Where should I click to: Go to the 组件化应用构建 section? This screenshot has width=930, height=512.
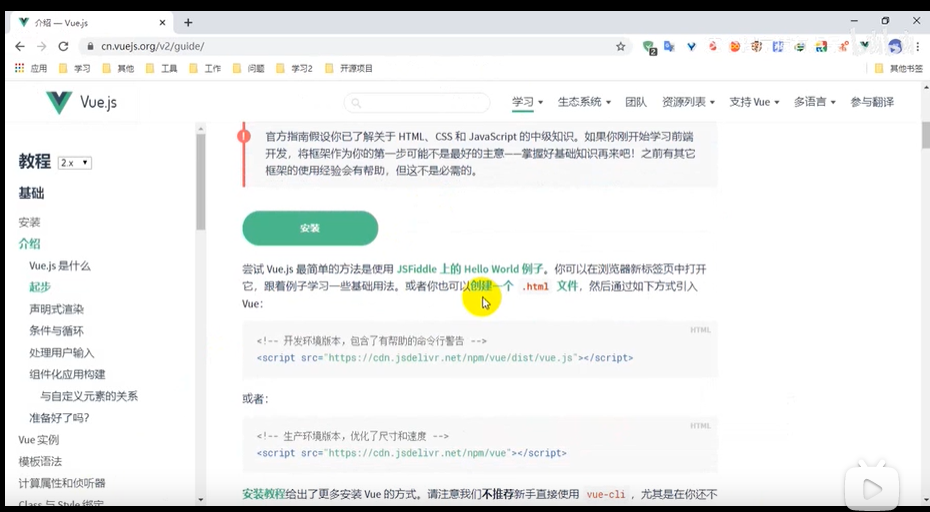[x=67, y=374]
